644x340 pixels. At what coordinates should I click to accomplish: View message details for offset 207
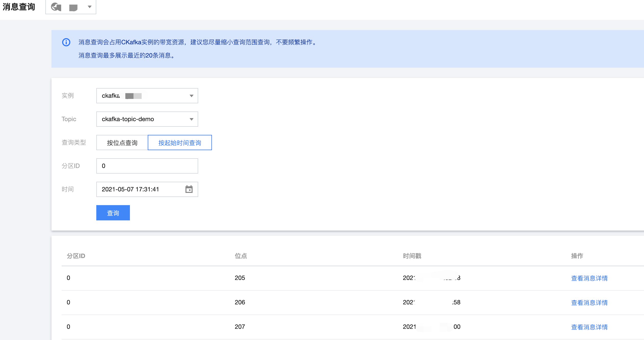tap(589, 327)
